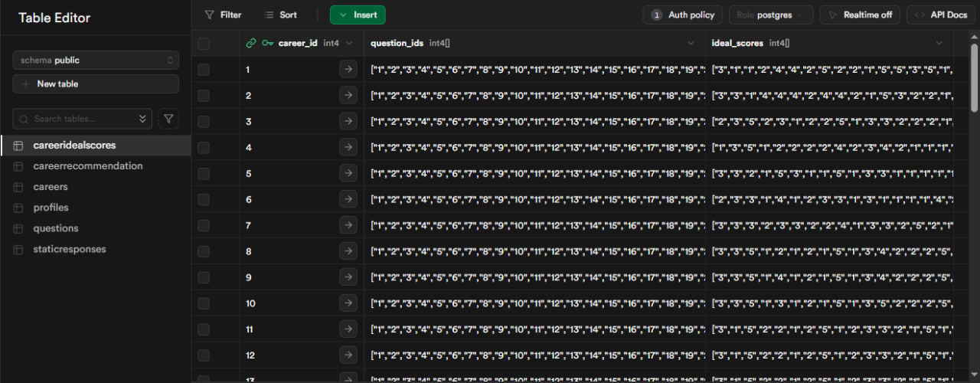Expand row 9 with its arrow icon
The height and width of the screenshot is (383, 980).
(348, 278)
